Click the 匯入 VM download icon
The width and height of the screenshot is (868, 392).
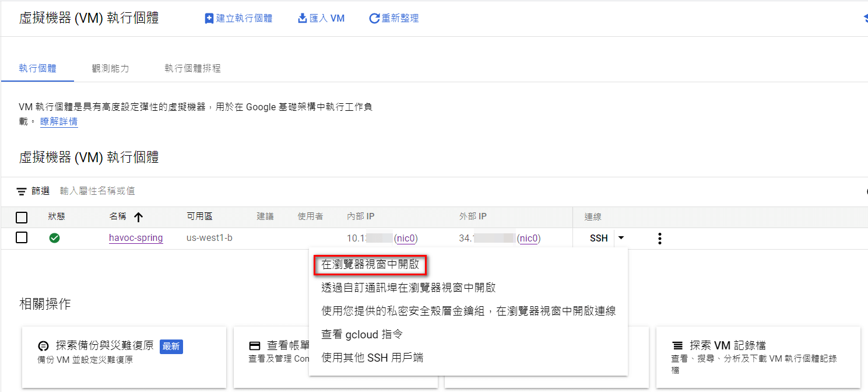[302, 18]
